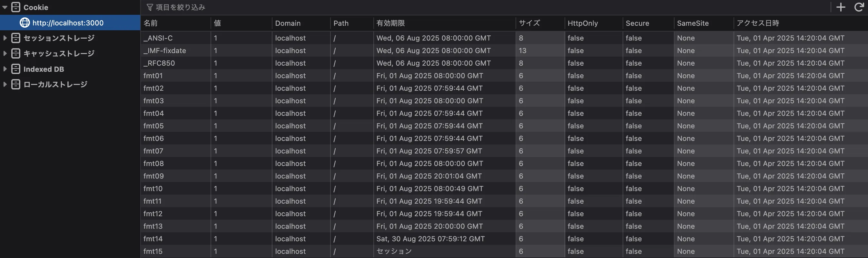Image resolution: width=868 pixels, height=258 pixels.
Task: Select the _IMF-fixdate cookie row
Action: (x=165, y=51)
